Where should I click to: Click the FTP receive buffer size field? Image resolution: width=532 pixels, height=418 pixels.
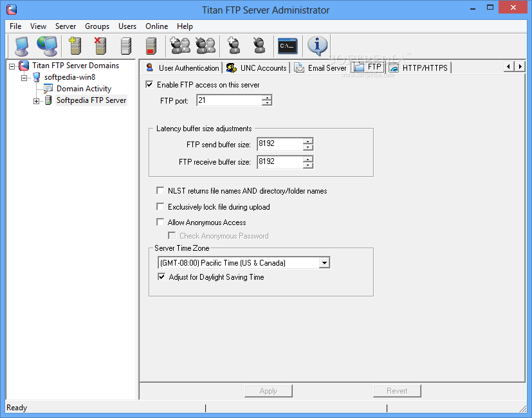pos(280,162)
